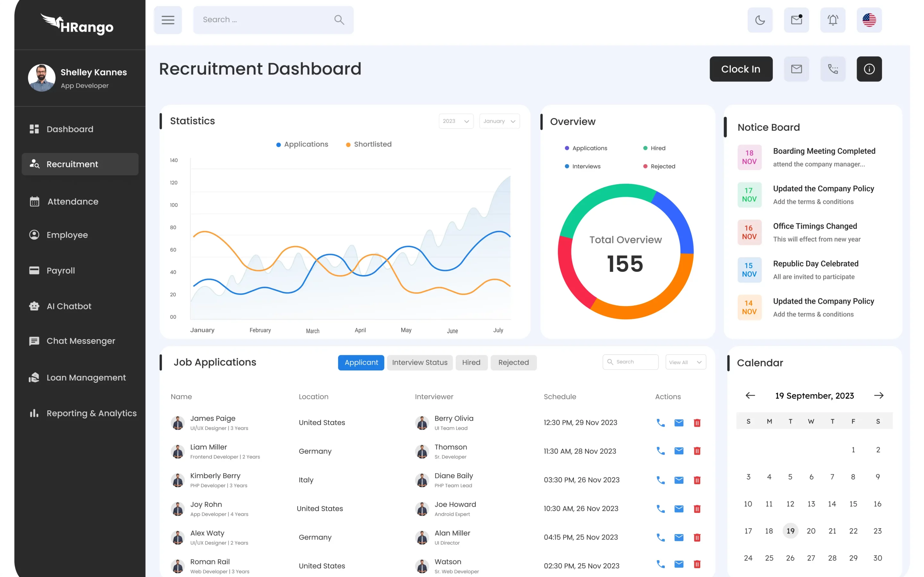Expand the View All dropdown in Job Applications
Screen dimensions: 924x577
tap(685, 362)
